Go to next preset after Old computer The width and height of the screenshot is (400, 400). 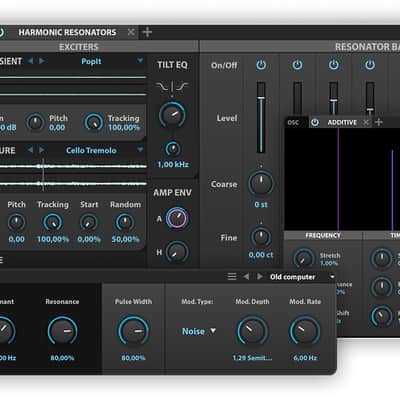259,277
